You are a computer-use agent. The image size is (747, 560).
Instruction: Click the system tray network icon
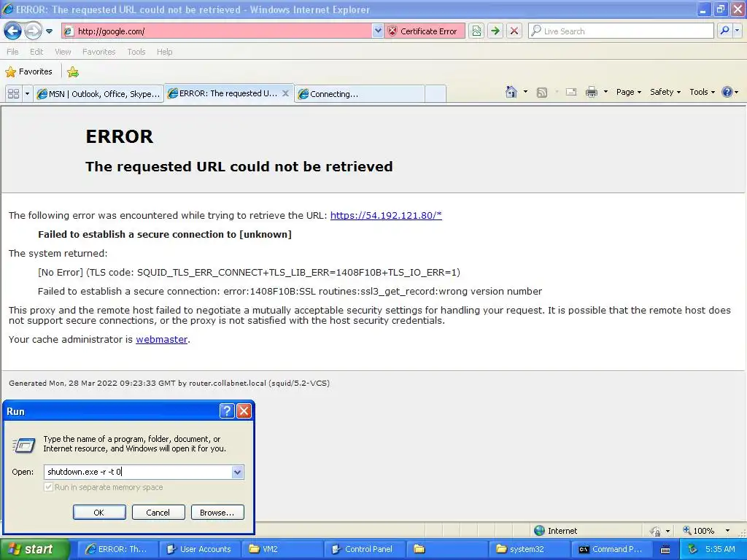693,549
